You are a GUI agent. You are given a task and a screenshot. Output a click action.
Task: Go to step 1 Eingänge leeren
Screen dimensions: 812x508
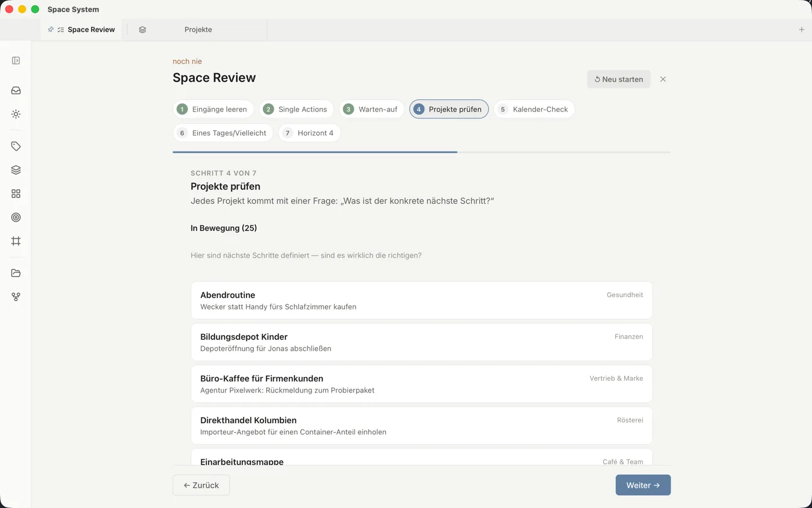click(x=213, y=109)
